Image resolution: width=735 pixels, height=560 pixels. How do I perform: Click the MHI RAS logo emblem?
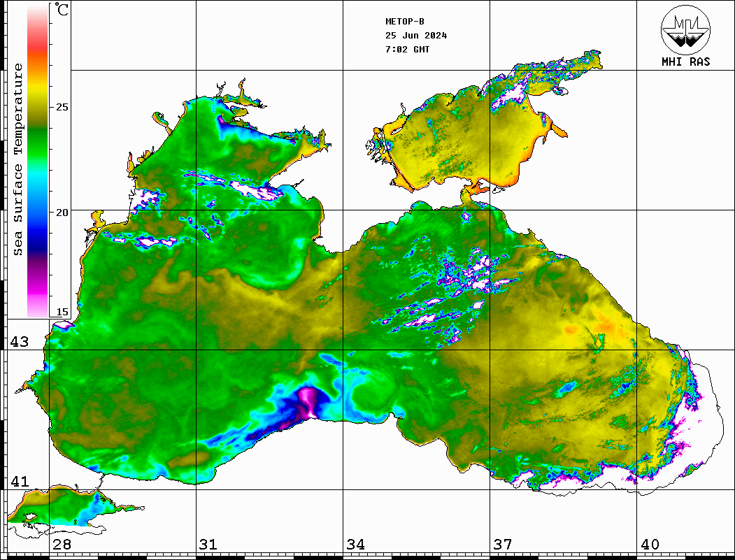pos(685,29)
